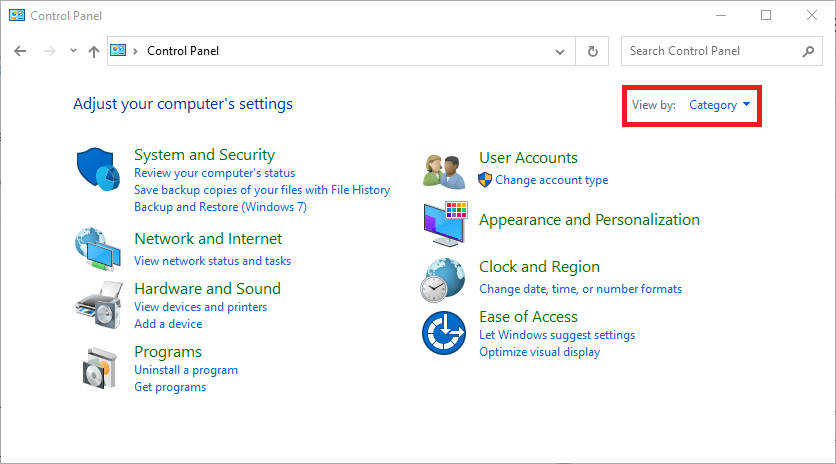Click Let Windows suggest settings
The height and width of the screenshot is (464, 836).
click(557, 335)
